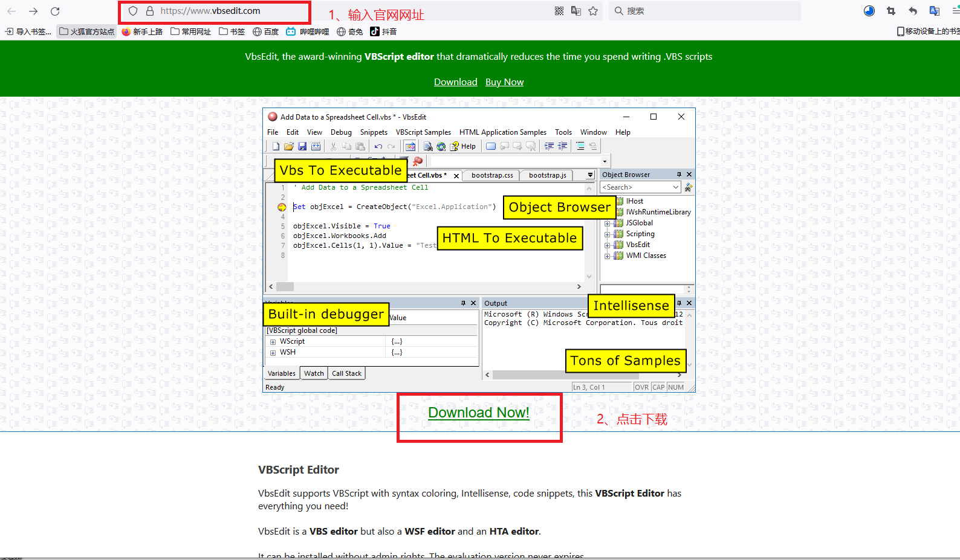Switch to the bootstrap.css tab

point(492,175)
